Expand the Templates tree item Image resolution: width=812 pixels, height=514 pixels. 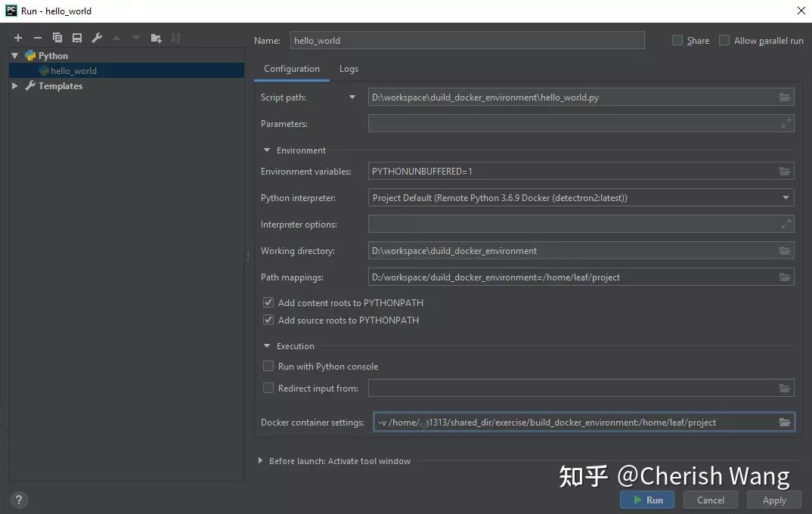click(14, 85)
